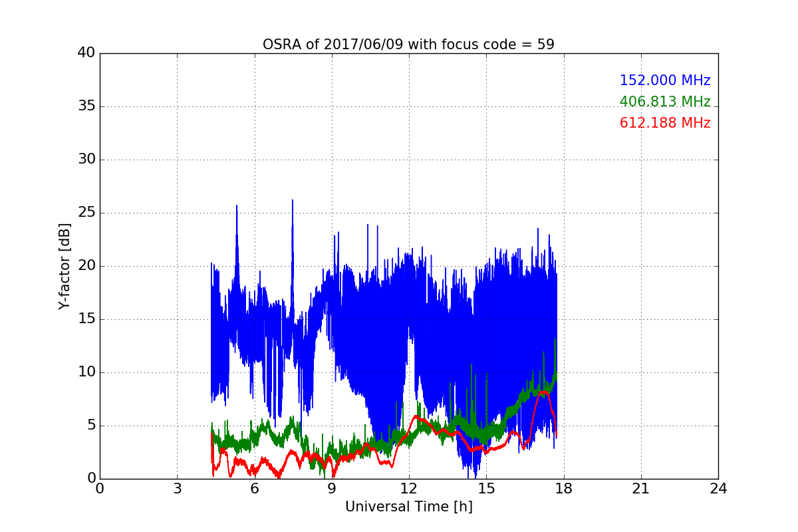
Task: Click the y-axis tick label 40
Action: coord(86,53)
